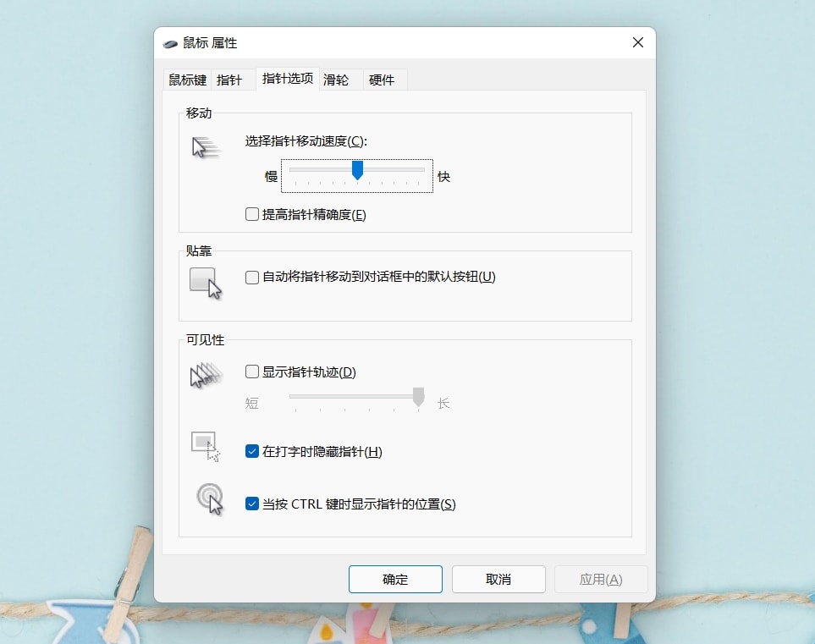Click the snap-to-button illustration icon
The width and height of the screenshot is (815, 644).
(206, 283)
